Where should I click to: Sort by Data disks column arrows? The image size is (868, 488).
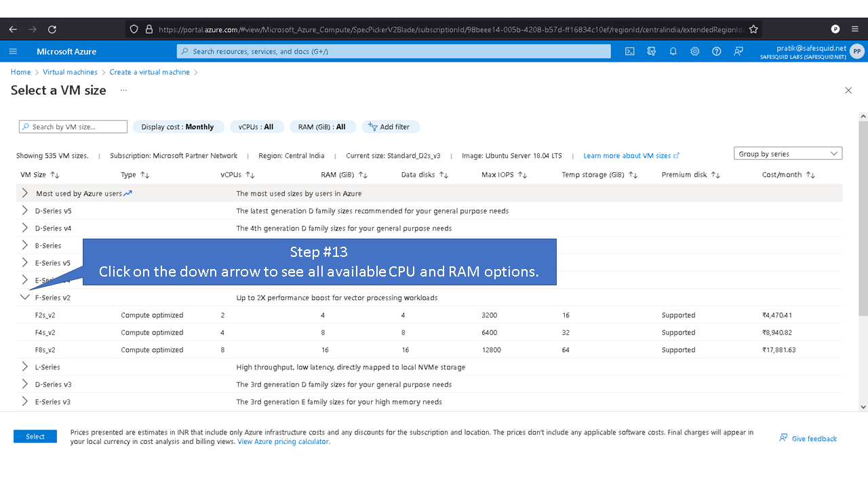click(443, 175)
